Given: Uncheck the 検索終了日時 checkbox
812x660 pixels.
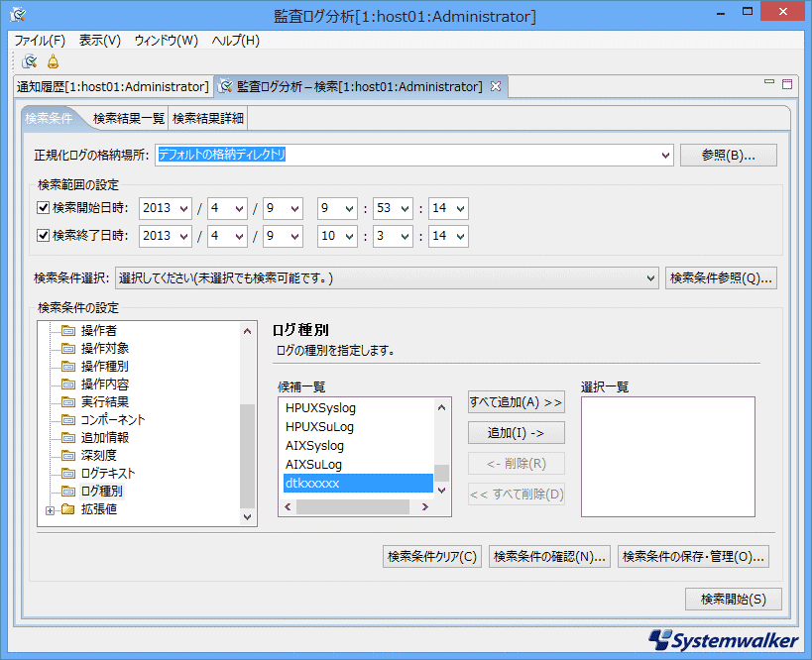Looking at the screenshot, I should pyautogui.click(x=43, y=236).
